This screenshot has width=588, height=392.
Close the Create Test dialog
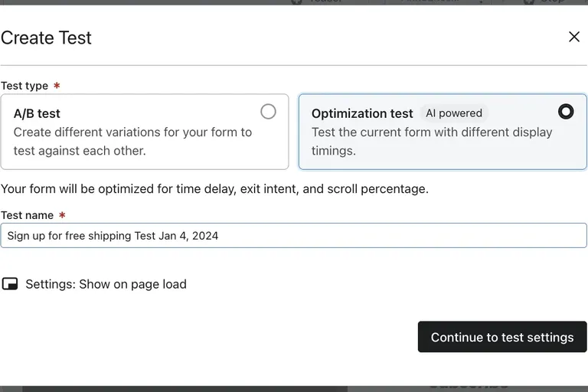coord(573,37)
